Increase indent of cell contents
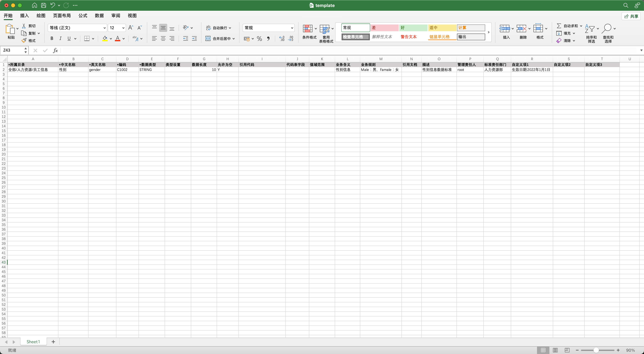Viewport: 644px width, 354px height. pos(194,39)
